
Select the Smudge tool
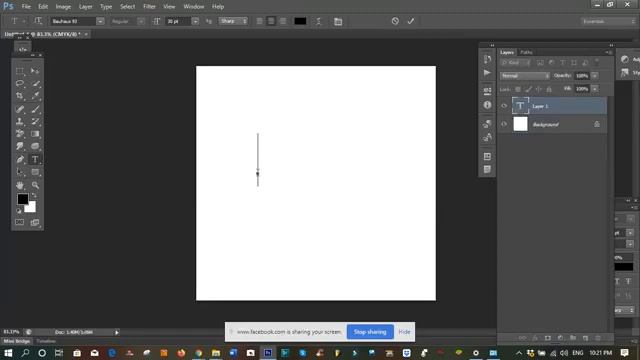[x=20, y=146]
